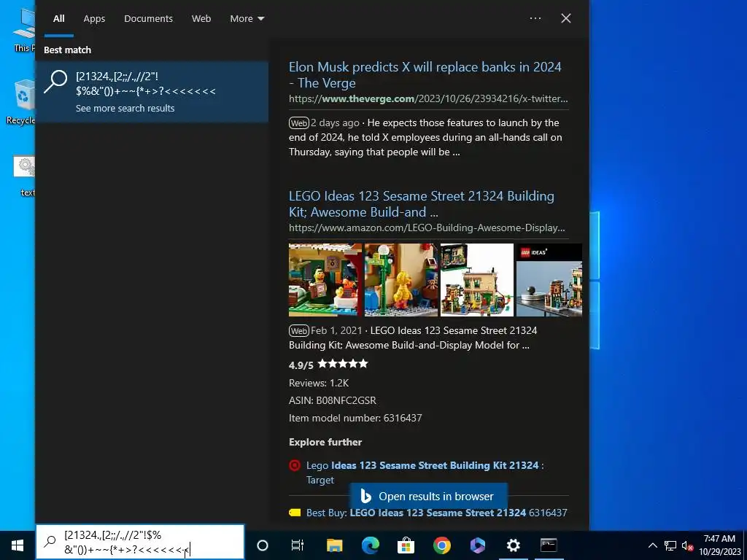Click the muted volume icon in tray
The width and height of the screenshot is (747, 560).
687,545
